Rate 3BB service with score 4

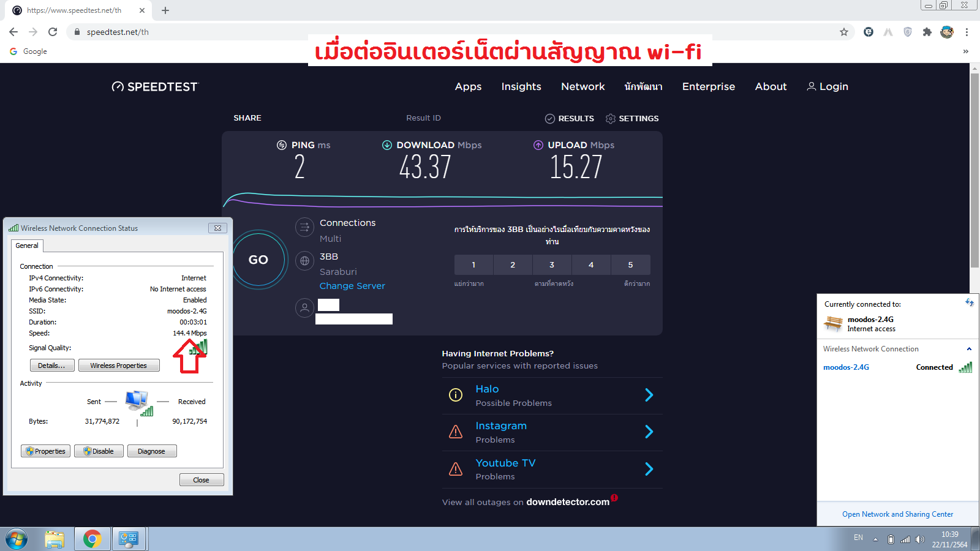coord(591,265)
